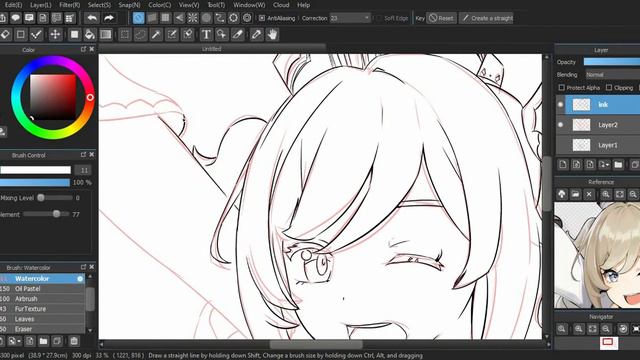The width and height of the screenshot is (640, 360).
Task: Enable the curve snap
Action: (220, 18)
